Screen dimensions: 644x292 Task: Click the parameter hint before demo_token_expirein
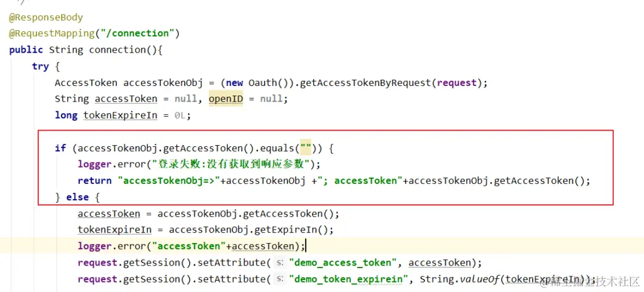tap(279, 279)
